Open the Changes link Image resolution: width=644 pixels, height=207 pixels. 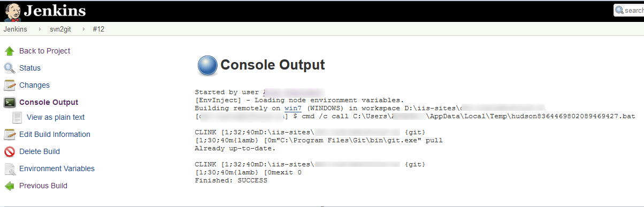tap(34, 85)
